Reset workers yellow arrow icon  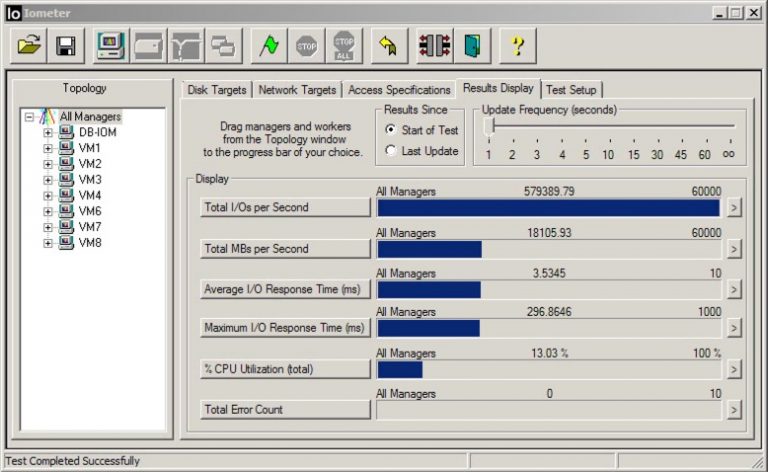389,46
